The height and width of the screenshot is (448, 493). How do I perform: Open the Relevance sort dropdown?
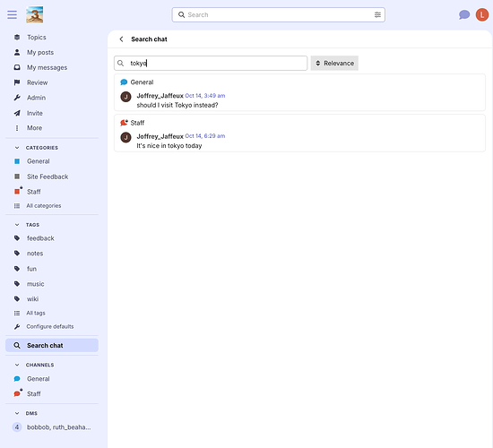(334, 64)
